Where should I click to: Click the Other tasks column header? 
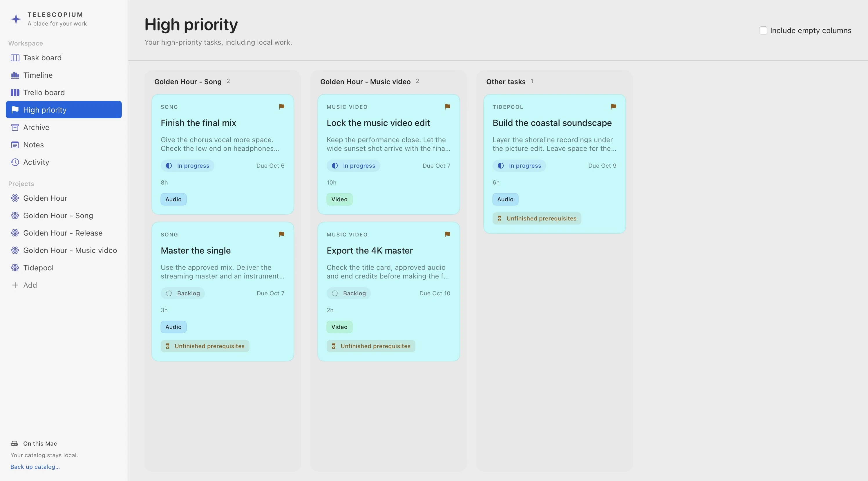[x=506, y=82]
